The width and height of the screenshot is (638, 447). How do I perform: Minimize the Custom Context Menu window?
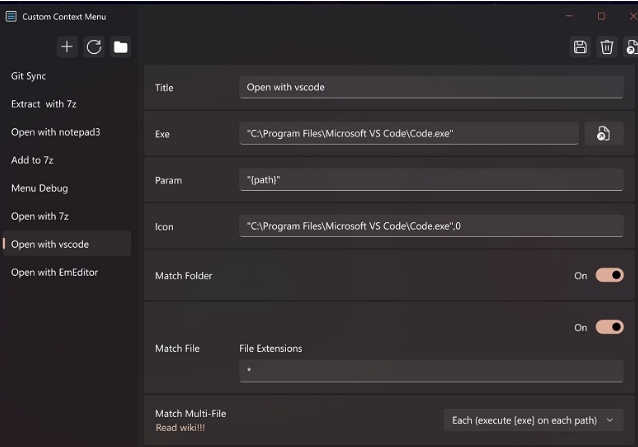pos(569,16)
